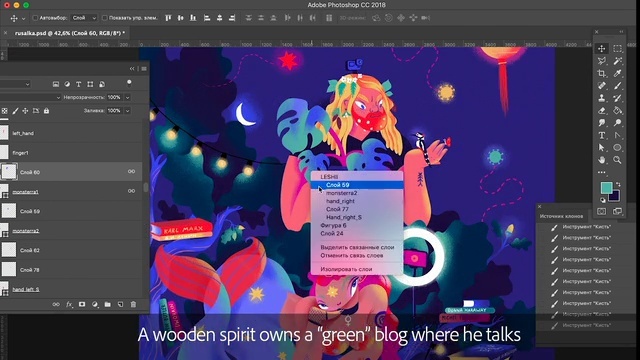Select the Pen tool
The height and width of the screenshot is (360, 640).
618,135
